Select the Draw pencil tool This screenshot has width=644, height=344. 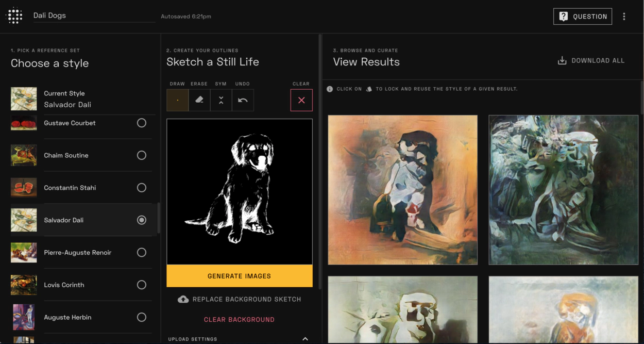[x=177, y=100]
